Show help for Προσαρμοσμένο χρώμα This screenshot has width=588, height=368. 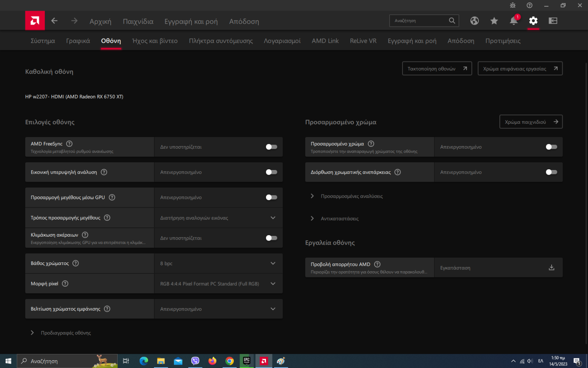(371, 144)
